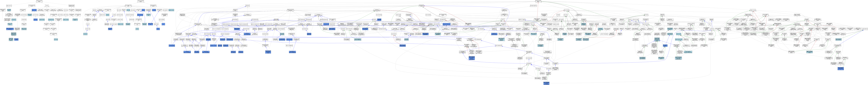Select the 'ATP binding' node
868x85 pixels.
coord(56,40)
